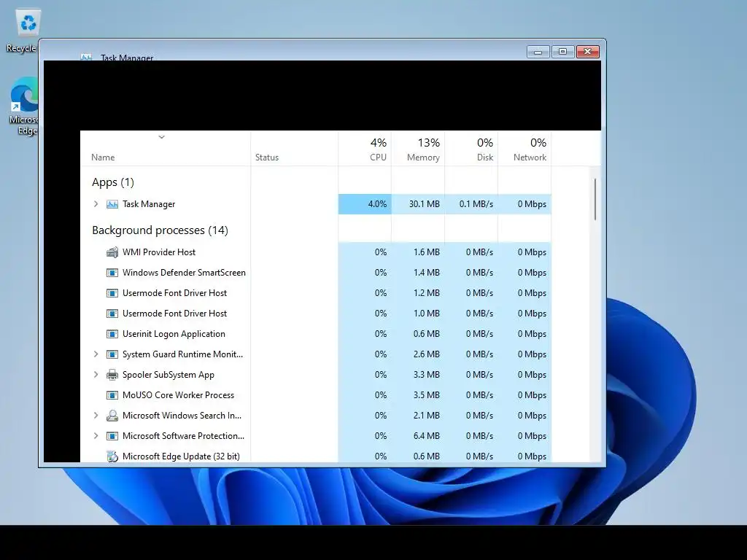Click the 3.3 MB memory value
The image size is (747, 560).
tap(426, 375)
